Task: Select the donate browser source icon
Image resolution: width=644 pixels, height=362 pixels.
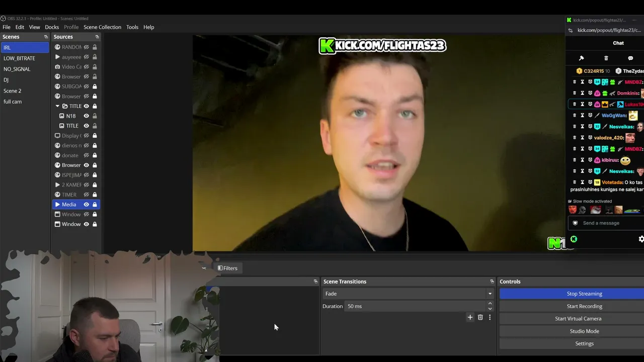Action: [x=57, y=155]
